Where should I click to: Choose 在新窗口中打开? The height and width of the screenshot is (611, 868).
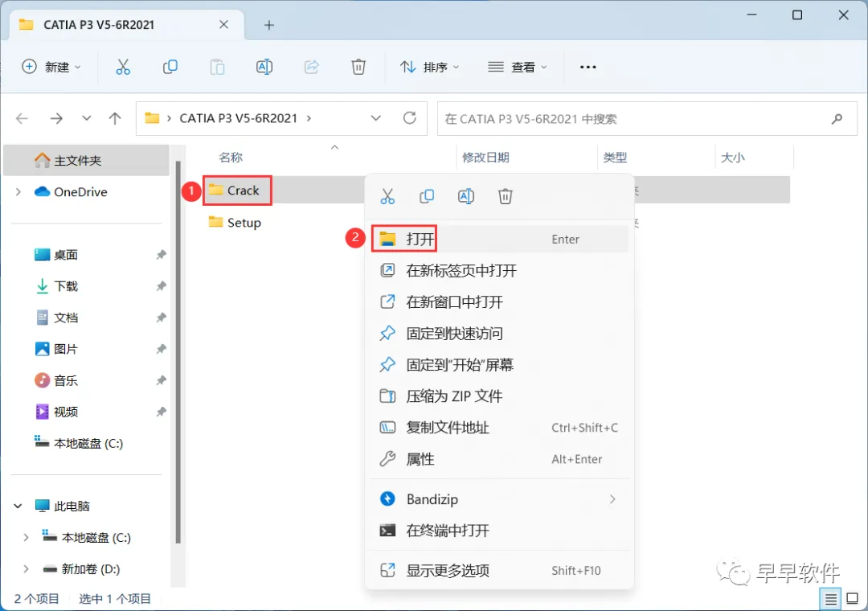click(x=499, y=302)
